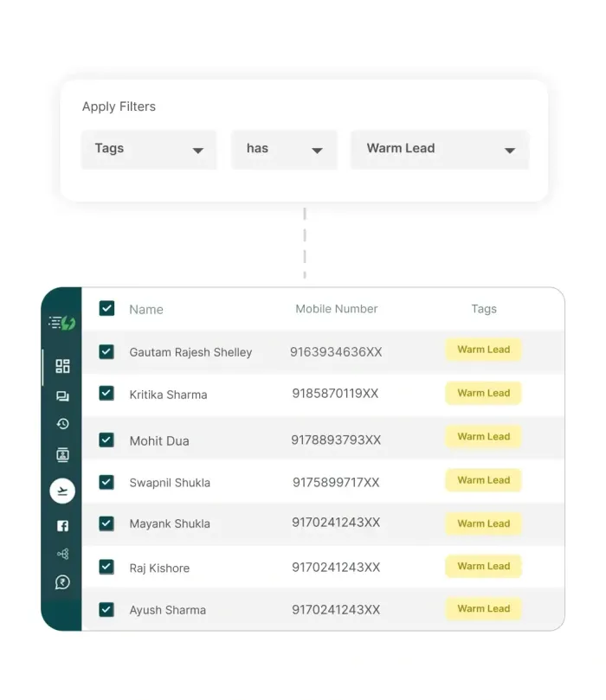Select the campaigns airplane icon

coord(62,491)
